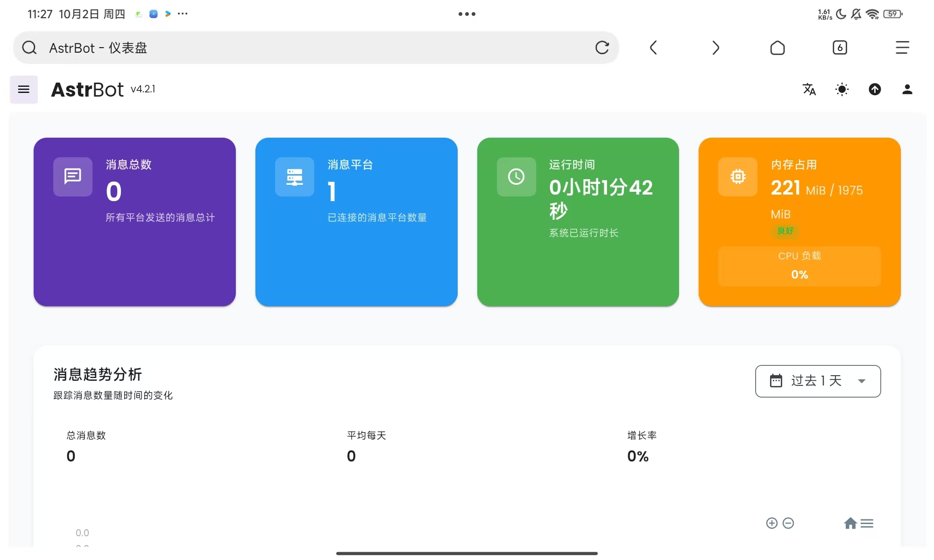934x560 pixels.
Task: Open the hamburger sidebar menu
Action: tap(23, 89)
